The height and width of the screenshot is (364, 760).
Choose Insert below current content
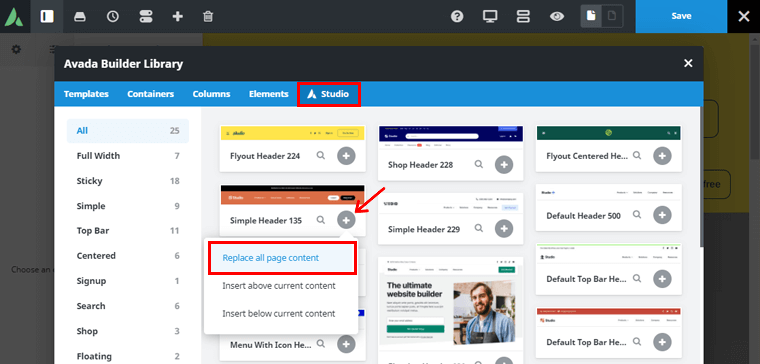click(279, 314)
